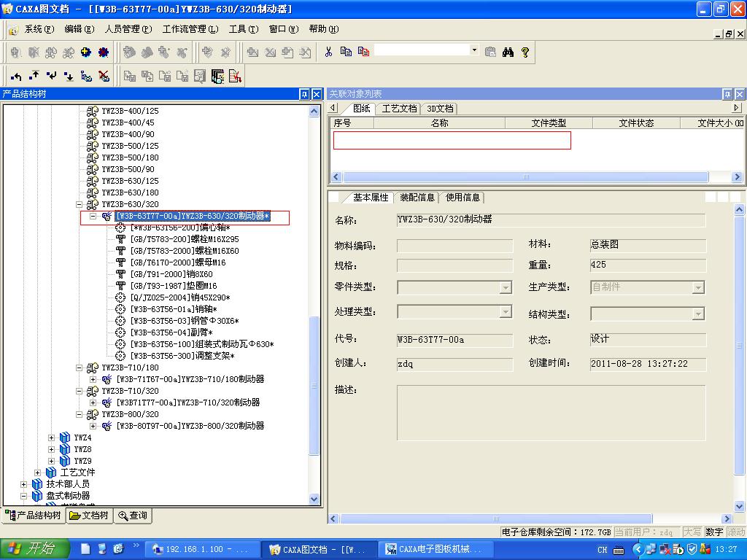Pin the 关联对象列表 panel

tap(727, 94)
